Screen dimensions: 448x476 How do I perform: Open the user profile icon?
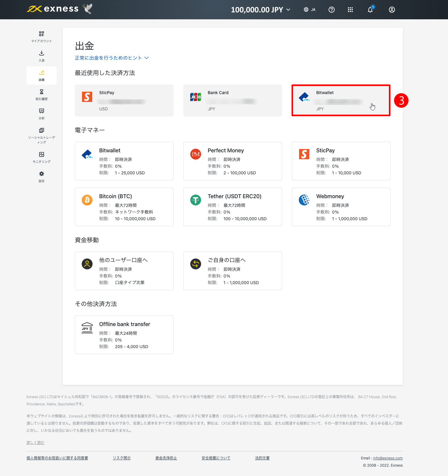(x=392, y=10)
